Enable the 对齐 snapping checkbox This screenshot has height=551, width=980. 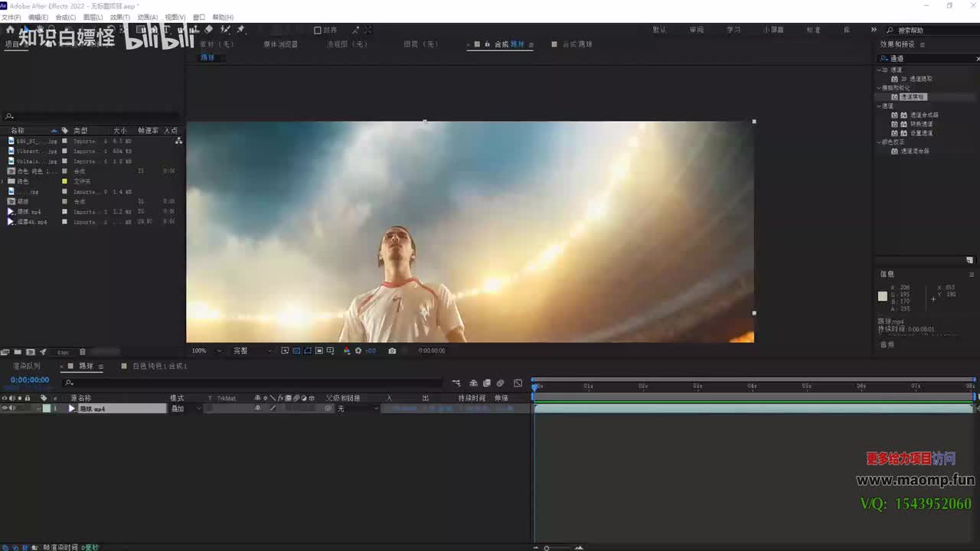318,31
